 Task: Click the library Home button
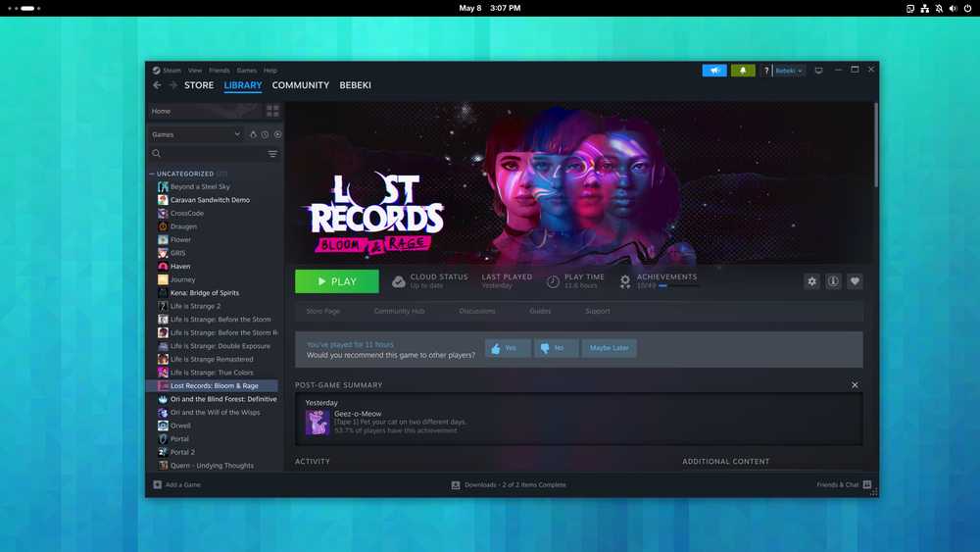(x=204, y=111)
